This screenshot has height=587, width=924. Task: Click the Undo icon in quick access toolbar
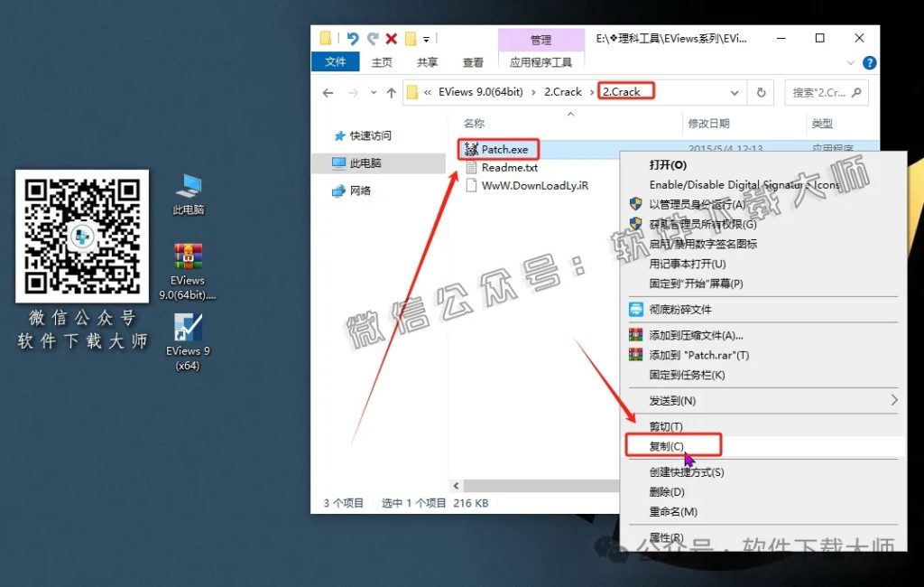[x=353, y=37]
